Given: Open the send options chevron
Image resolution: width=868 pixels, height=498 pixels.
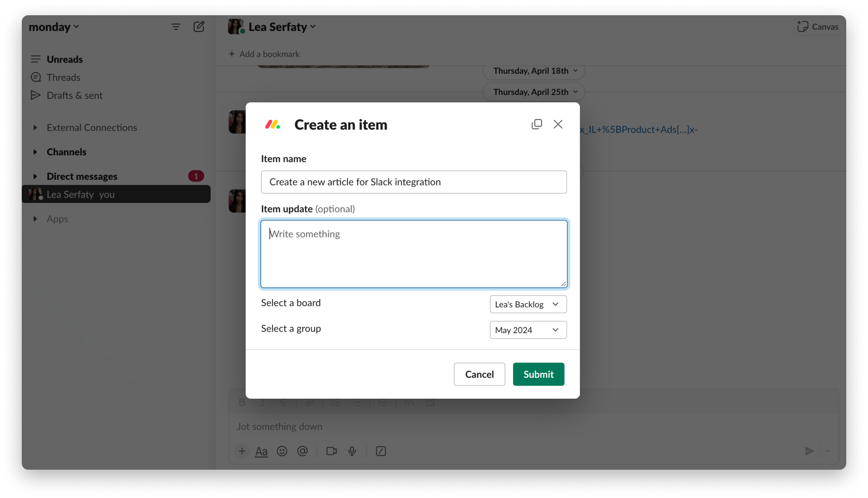Looking at the screenshot, I should click(828, 451).
